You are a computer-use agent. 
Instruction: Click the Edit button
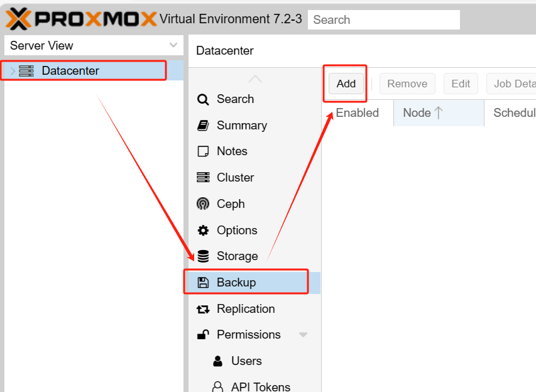pyautogui.click(x=461, y=84)
